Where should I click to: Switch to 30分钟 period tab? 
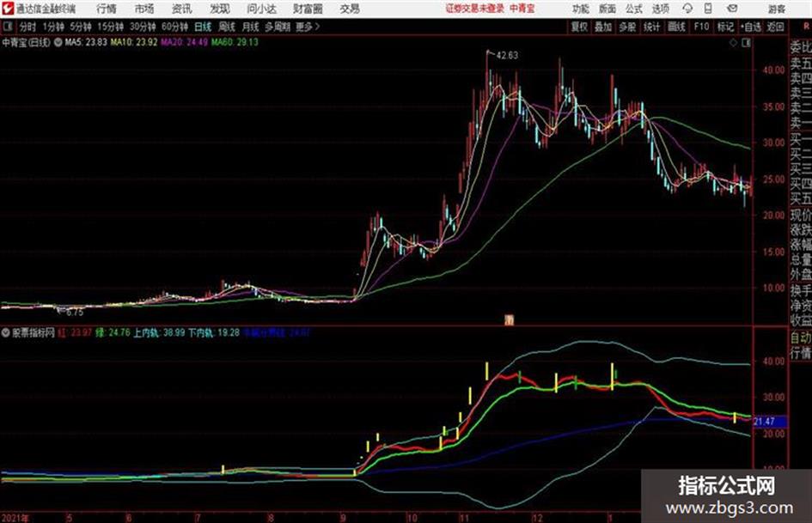click(x=143, y=27)
